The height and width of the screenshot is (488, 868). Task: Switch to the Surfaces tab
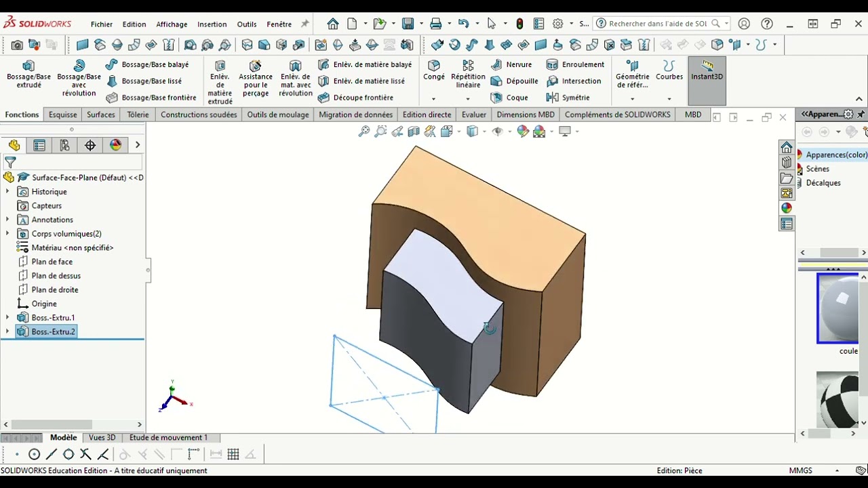(x=101, y=115)
